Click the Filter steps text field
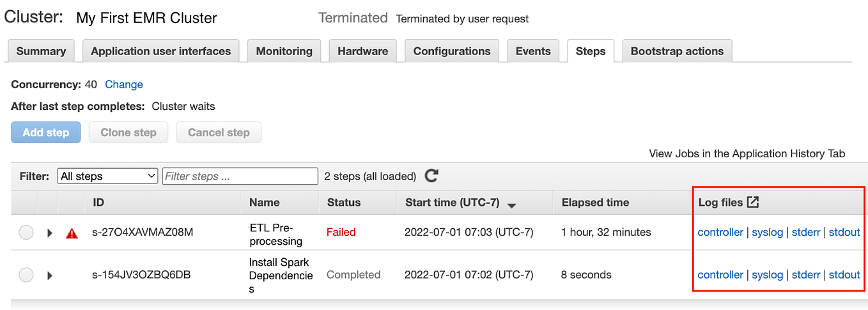This screenshot has height=310, width=868. 240,176
